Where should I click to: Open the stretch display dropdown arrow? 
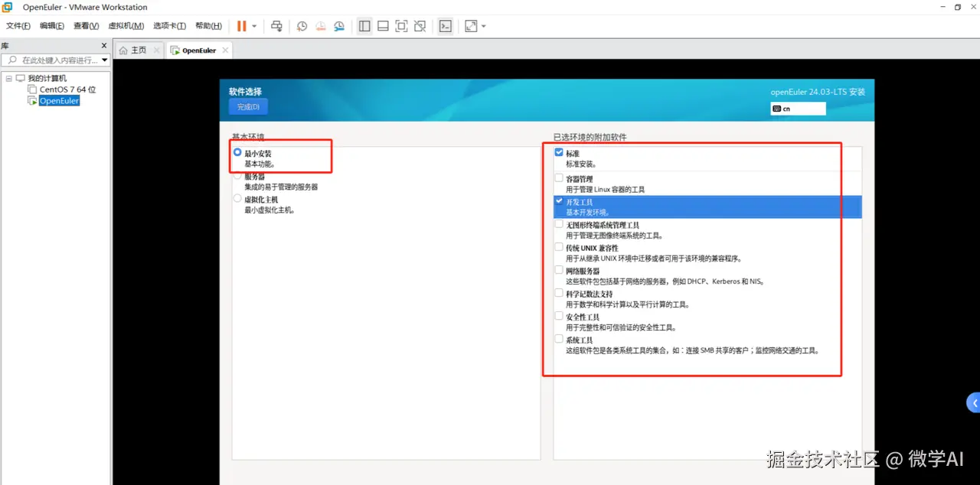point(483,26)
